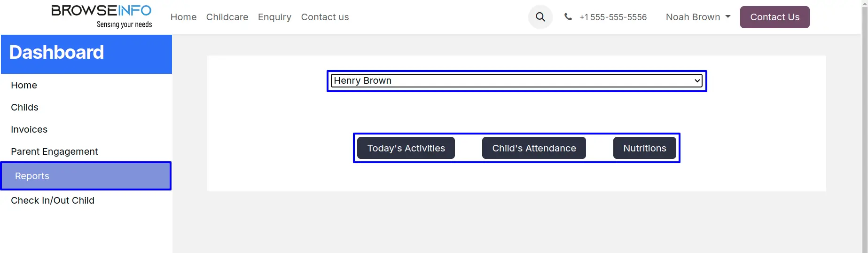Select Contact us in the top navigation
Screen dimensions: 868x253
point(325,17)
